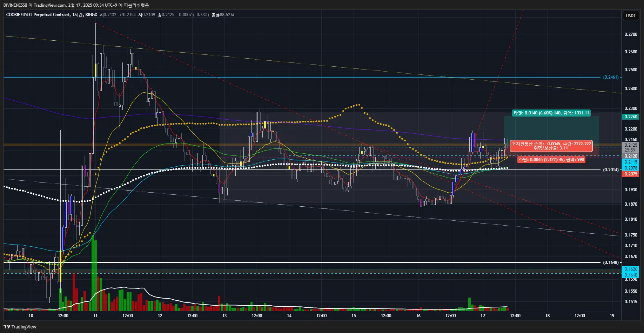Click the cyan 0.1626 price tag
Screen dimensions: 644x333
point(631,269)
